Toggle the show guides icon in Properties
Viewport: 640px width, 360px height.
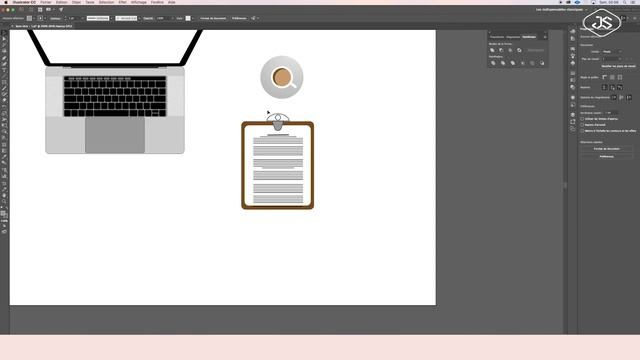click(605, 87)
